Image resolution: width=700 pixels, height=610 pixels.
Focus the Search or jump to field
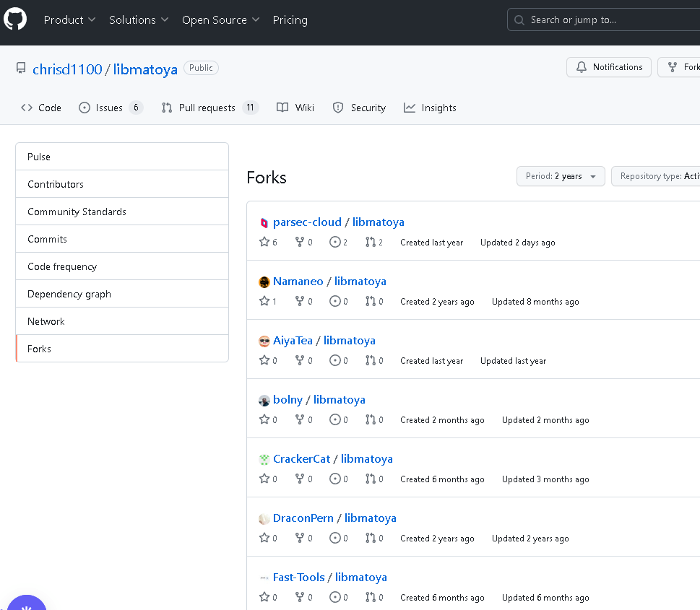[604, 20]
